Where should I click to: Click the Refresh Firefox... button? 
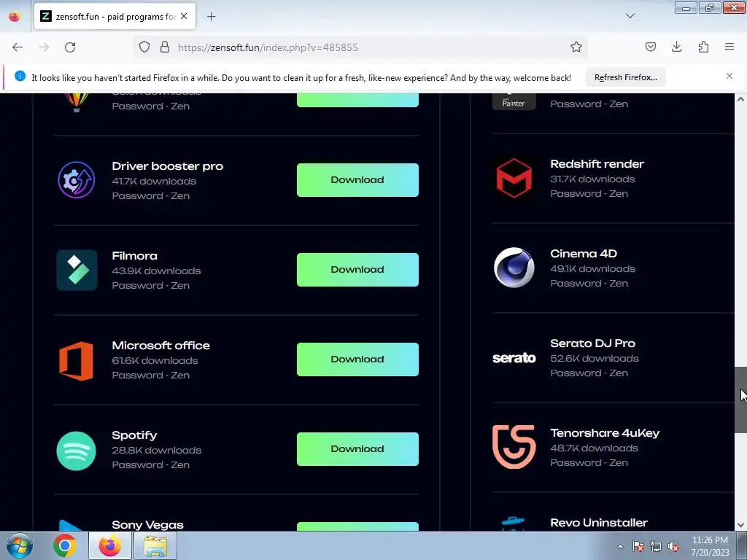[x=625, y=77]
